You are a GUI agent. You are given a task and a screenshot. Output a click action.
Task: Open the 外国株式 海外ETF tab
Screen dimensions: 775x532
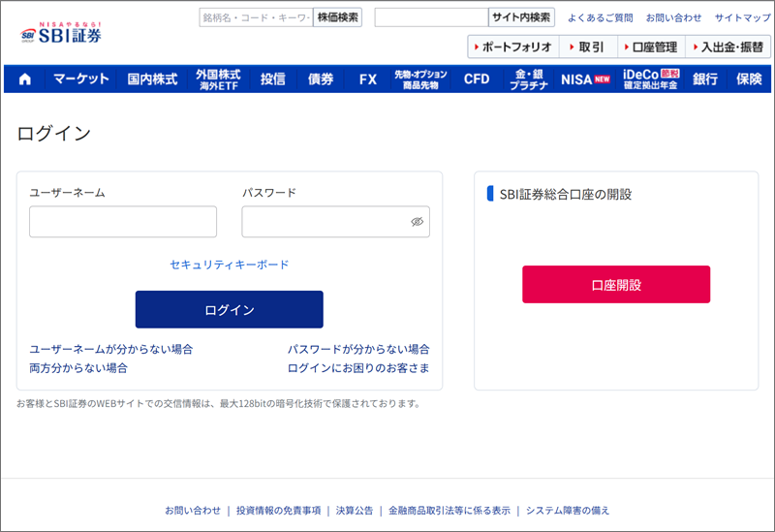pyautogui.click(x=218, y=79)
